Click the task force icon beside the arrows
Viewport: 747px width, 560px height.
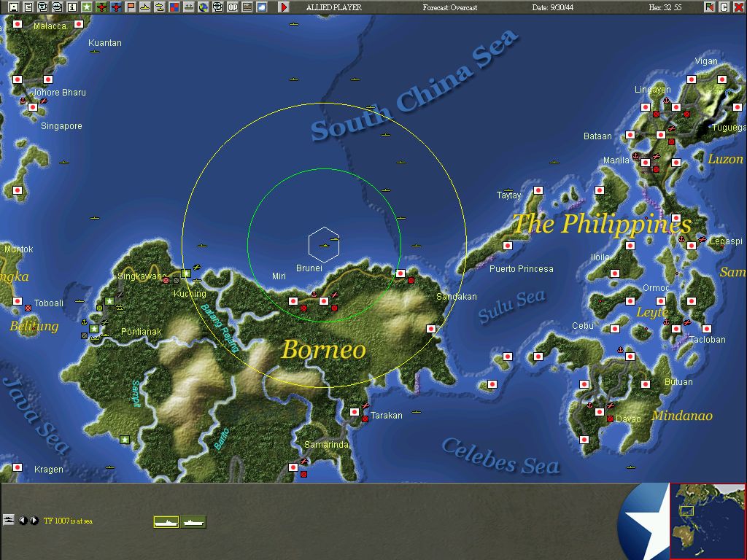(x=8, y=519)
